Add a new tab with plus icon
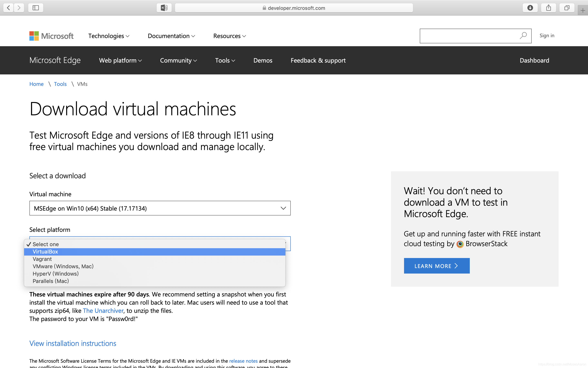 click(x=583, y=10)
